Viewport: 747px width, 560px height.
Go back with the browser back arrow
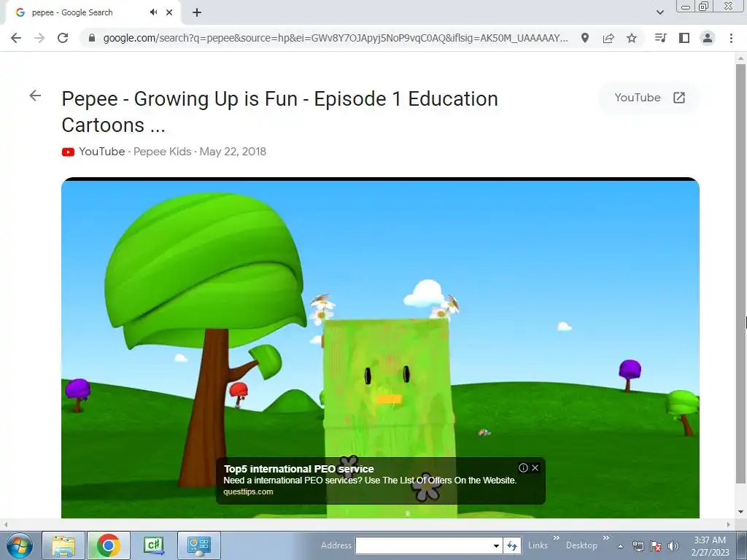[16, 38]
